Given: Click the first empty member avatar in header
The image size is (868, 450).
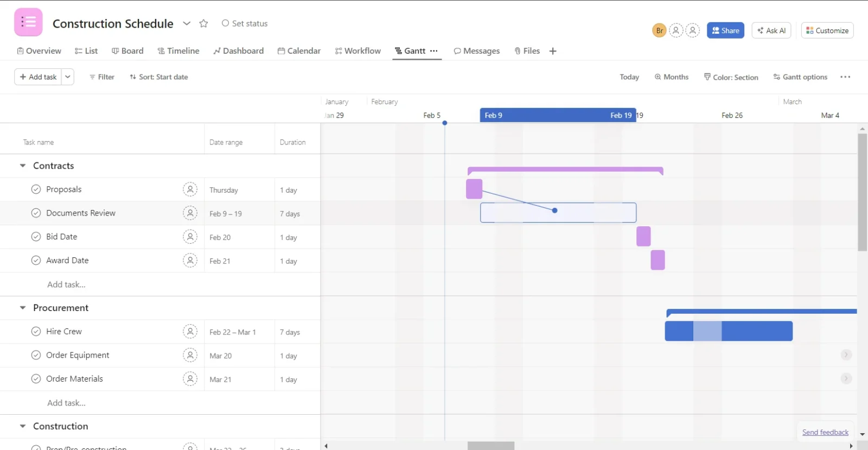Looking at the screenshot, I should pyautogui.click(x=676, y=30).
